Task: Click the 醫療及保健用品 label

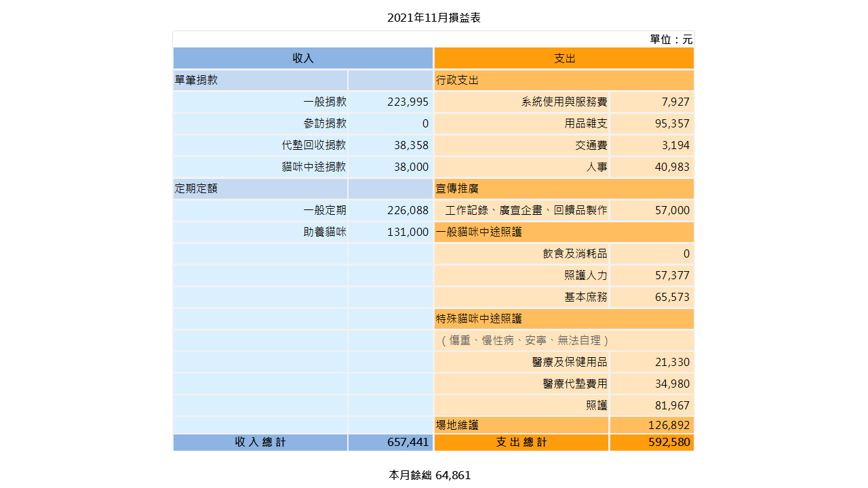Action: pyautogui.click(x=570, y=362)
